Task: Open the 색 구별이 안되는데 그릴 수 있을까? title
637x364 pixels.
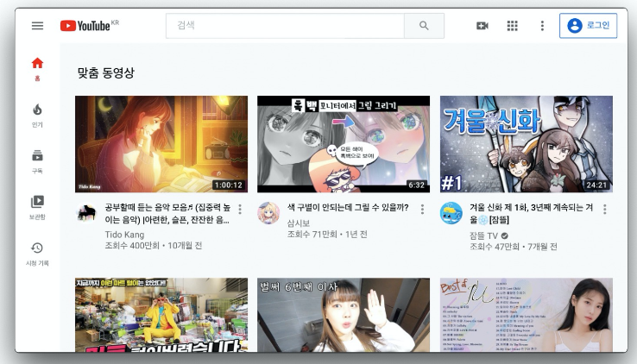Action: tap(348, 207)
